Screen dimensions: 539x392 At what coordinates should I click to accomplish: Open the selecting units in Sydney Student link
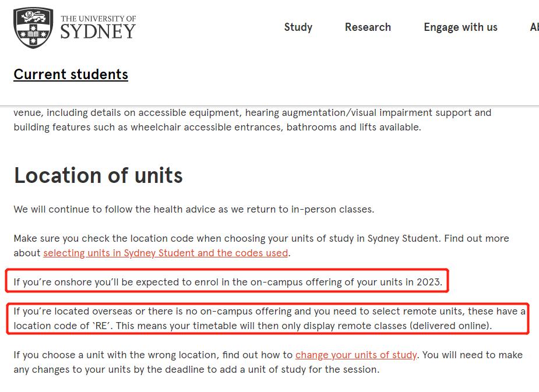tap(165, 253)
